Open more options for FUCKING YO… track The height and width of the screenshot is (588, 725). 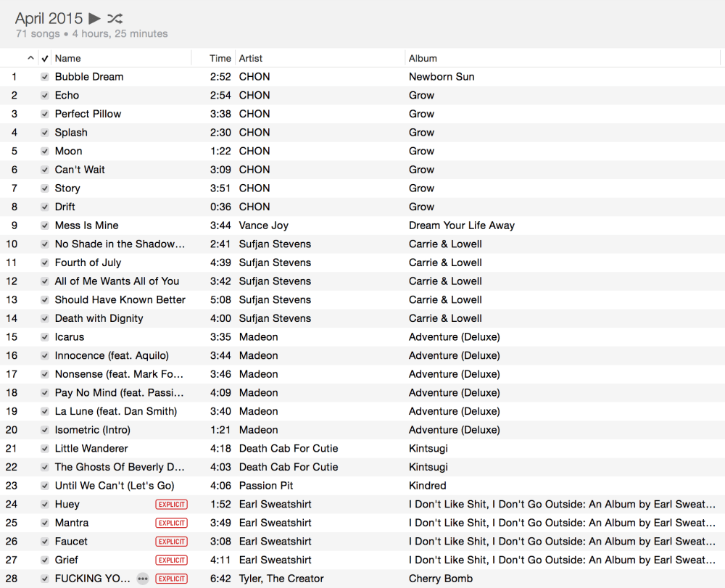tap(143, 579)
